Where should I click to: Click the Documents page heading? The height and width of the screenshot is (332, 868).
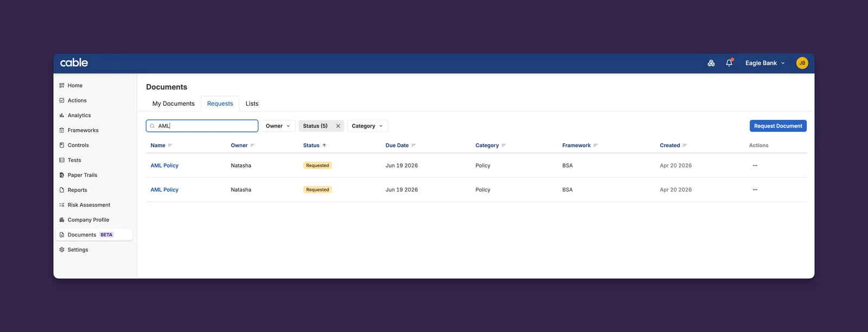[167, 87]
